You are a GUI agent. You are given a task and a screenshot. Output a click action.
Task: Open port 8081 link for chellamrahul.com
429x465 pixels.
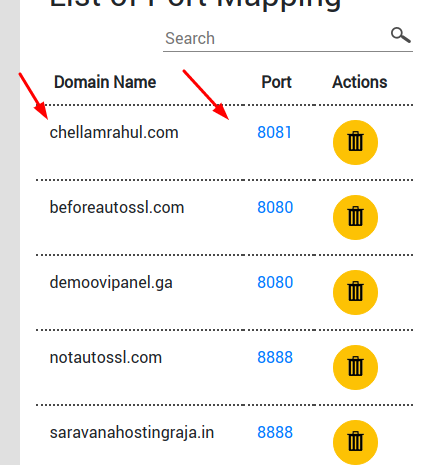pos(275,133)
